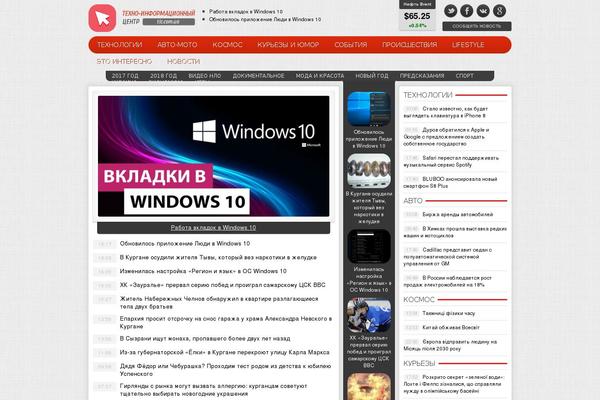Click the Windows People app thumbnail

[369, 109]
